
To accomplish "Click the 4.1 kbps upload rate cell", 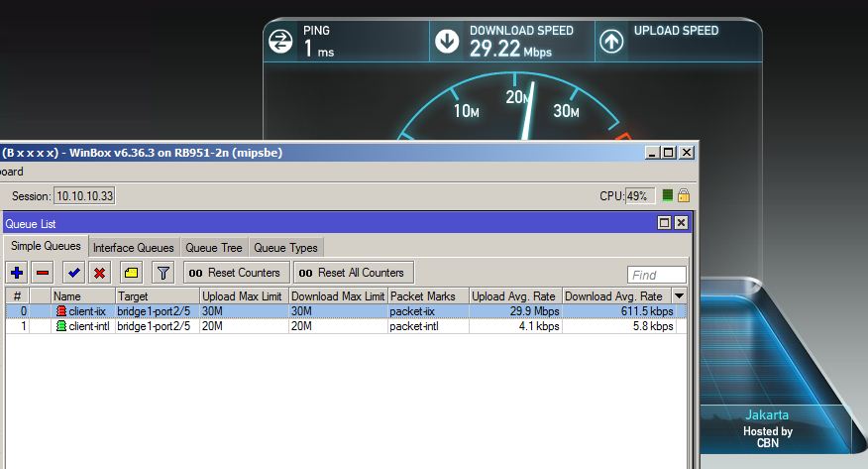I will [x=516, y=326].
